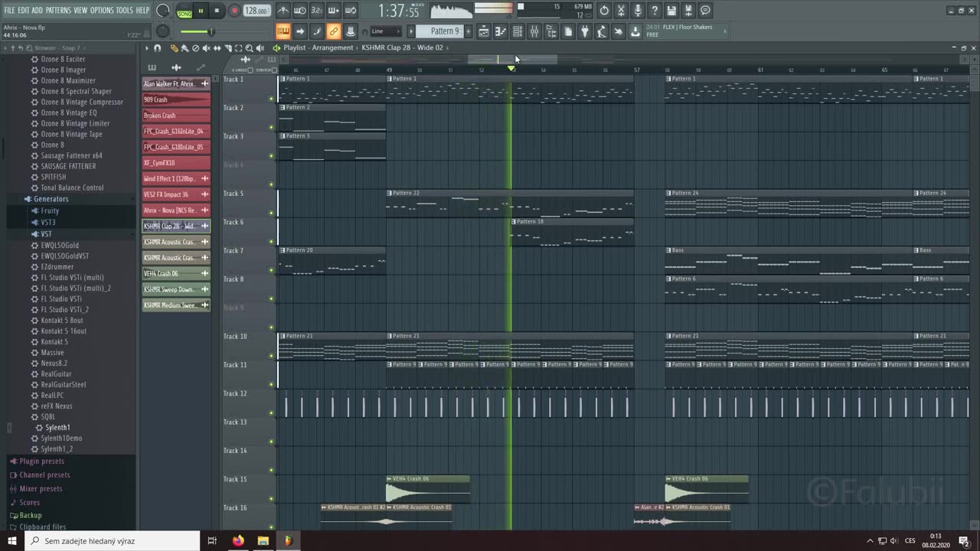Image resolution: width=980 pixels, height=551 pixels.
Task: Click the render/export save-as icon
Action: pos(688,11)
